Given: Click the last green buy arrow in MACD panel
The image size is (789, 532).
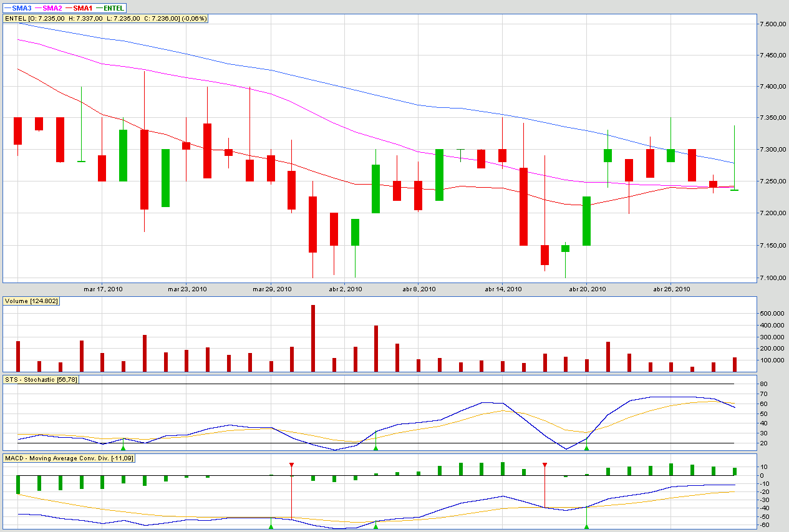Looking at the screenshot, I should (x=586, y=526).
